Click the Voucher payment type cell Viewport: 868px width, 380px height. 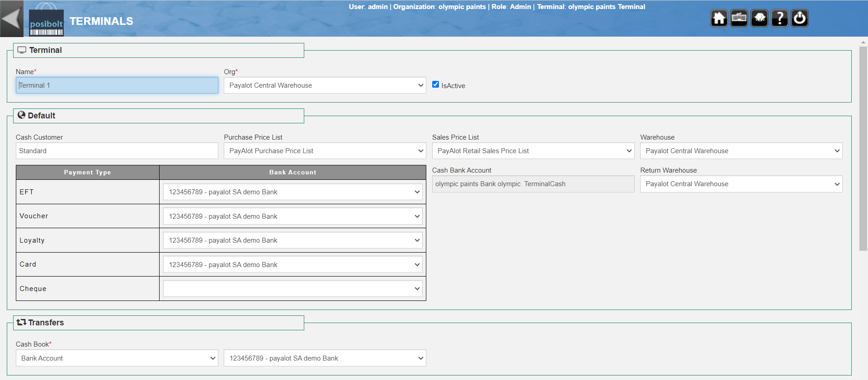pyautogui.click(x=88, y=216)
